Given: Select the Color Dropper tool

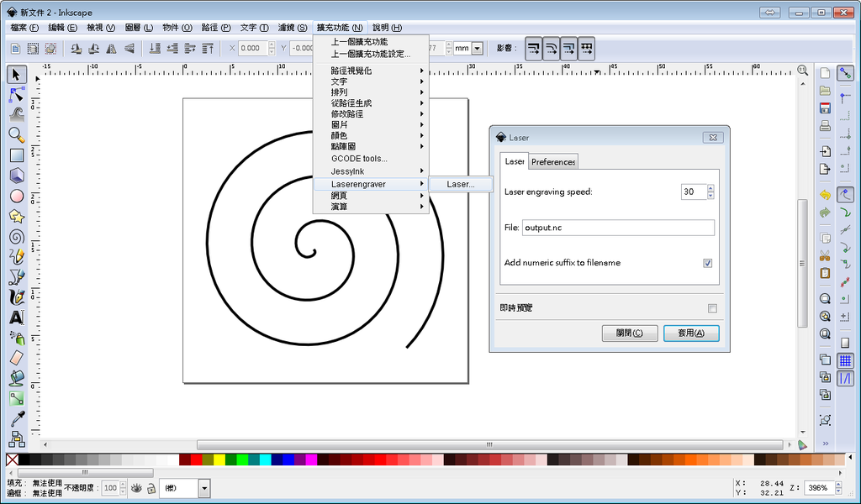Looking at the screenshot, I should click(x=17, y=418).
